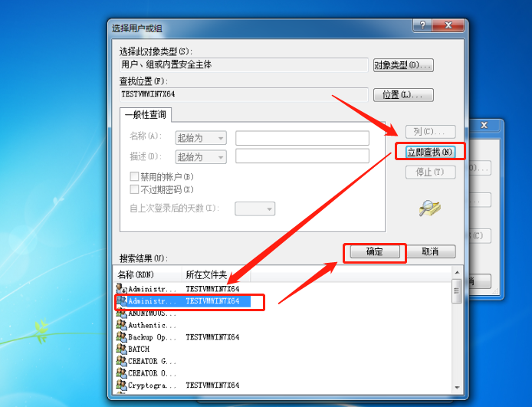532x407 pixels.
Task: Toggle the 不过期密码 checkbox
Action: click(134, 189)
